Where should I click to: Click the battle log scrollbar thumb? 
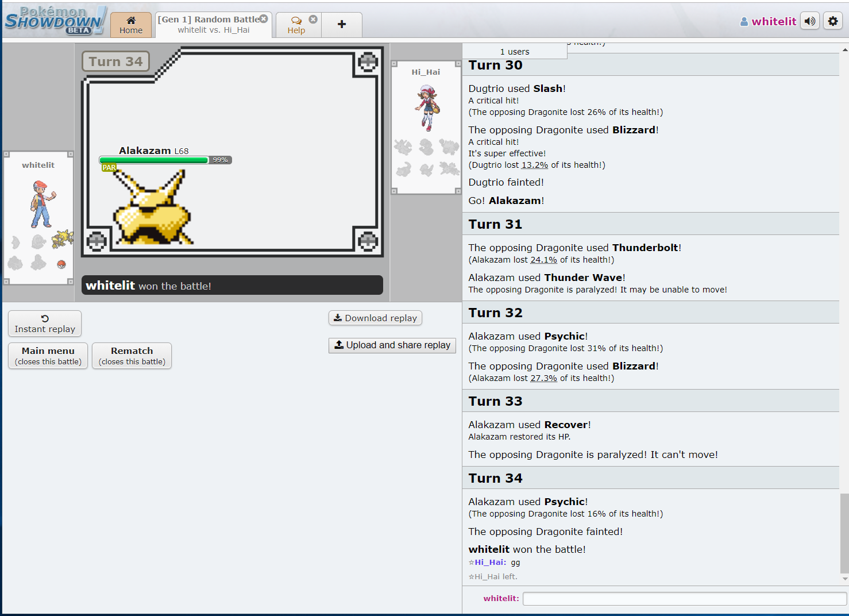[844, 533]
